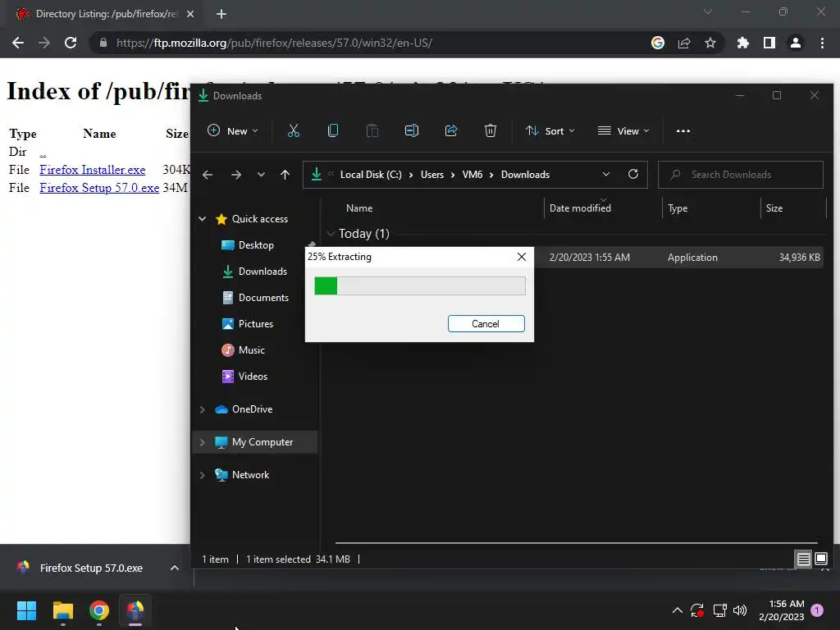Expand the OneDrive tree node

(x=203, y=409)
